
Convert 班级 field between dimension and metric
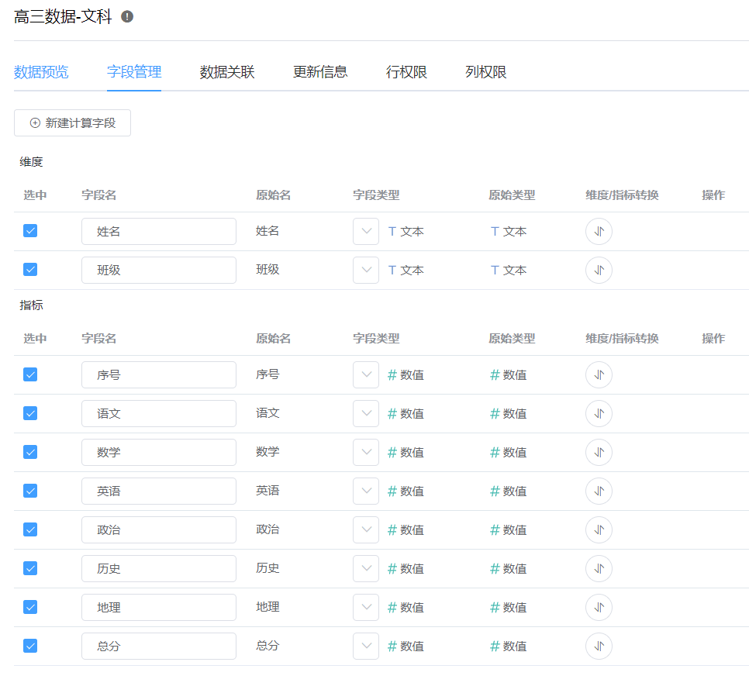[599, 271]
